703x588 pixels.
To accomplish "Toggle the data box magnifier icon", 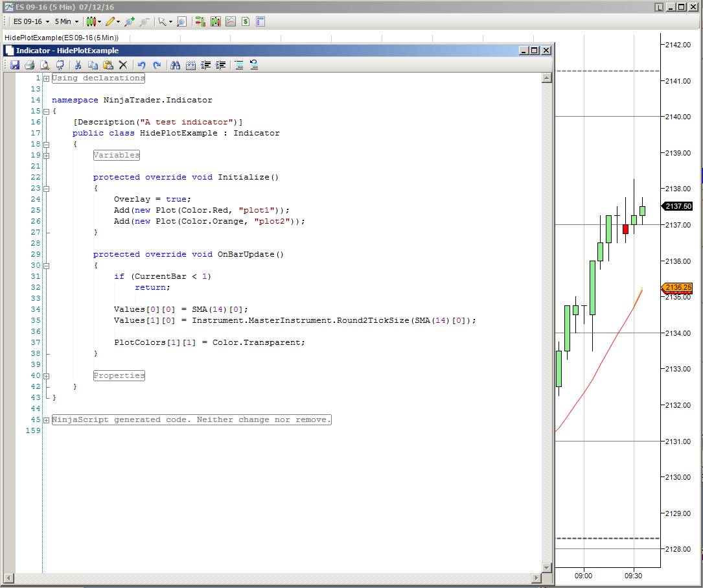I will click(x=181, y=21).
